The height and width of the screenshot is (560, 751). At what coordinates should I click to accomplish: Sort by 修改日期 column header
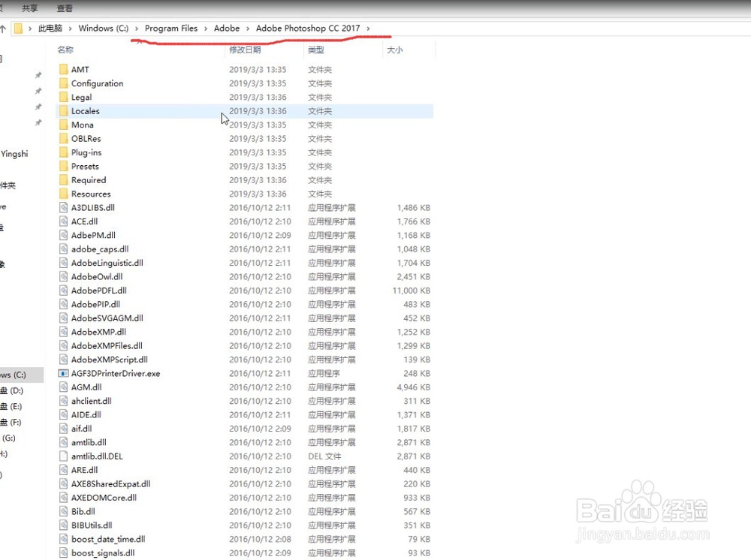245,50
